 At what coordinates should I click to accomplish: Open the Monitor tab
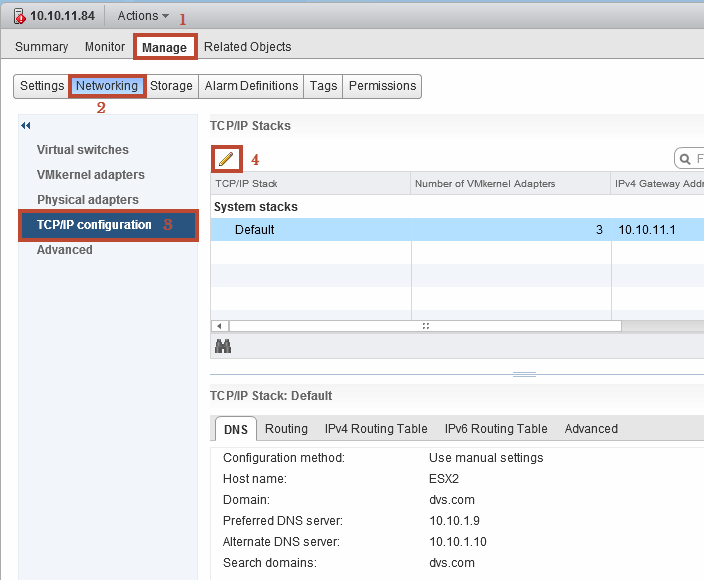pyautogui.click(x=105, y=47)
